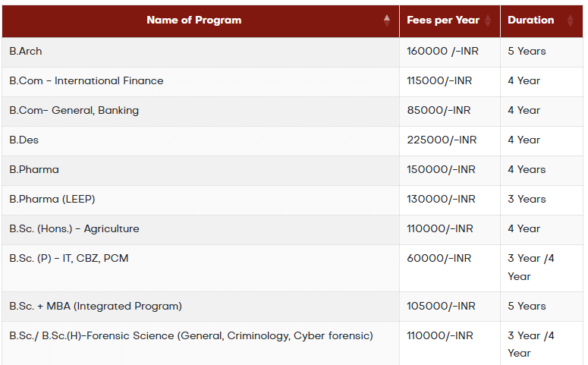
Task: Sort table by Duration column header
Action: click(x=531, y=20)
